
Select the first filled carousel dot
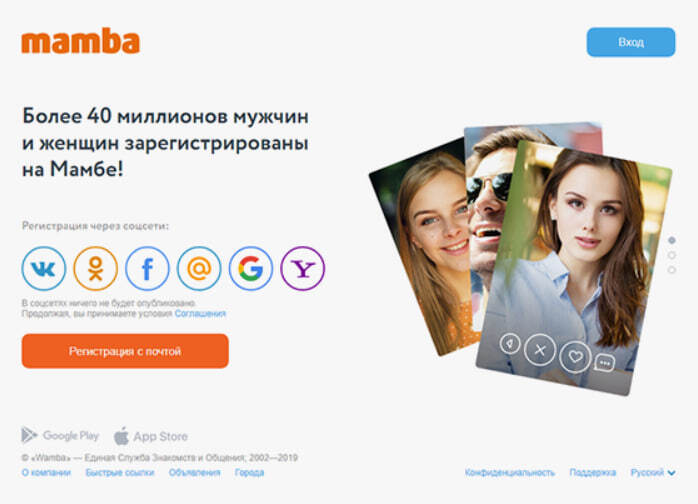(x=672, y=240)
